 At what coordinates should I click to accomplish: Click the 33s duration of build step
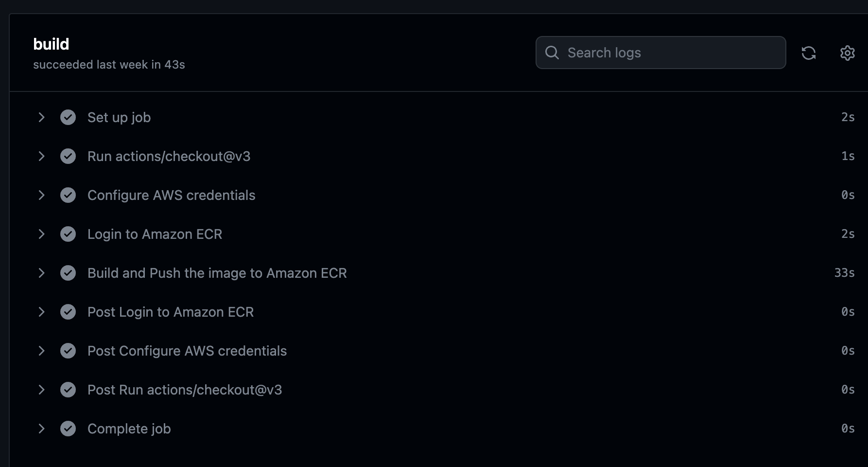(x=844, y=273)
